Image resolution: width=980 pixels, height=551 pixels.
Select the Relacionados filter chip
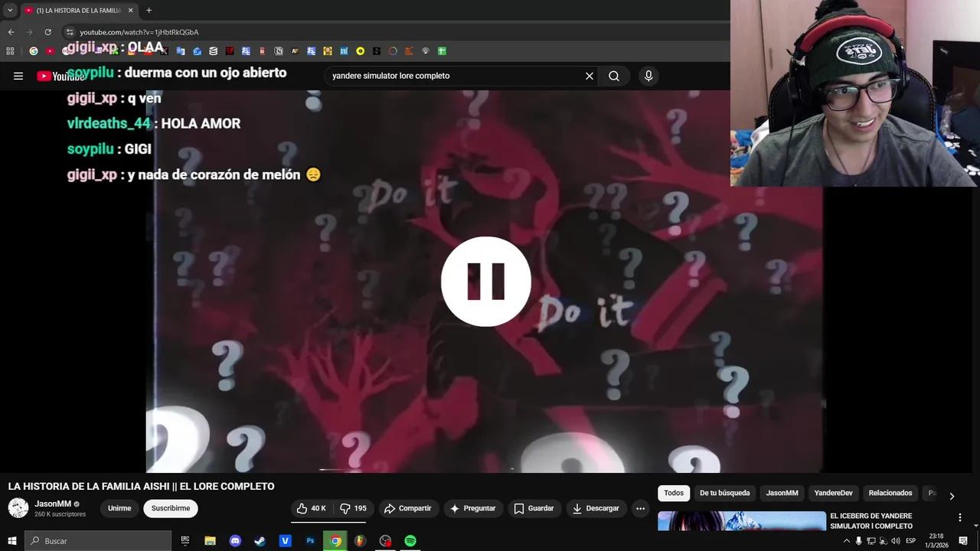890,493
